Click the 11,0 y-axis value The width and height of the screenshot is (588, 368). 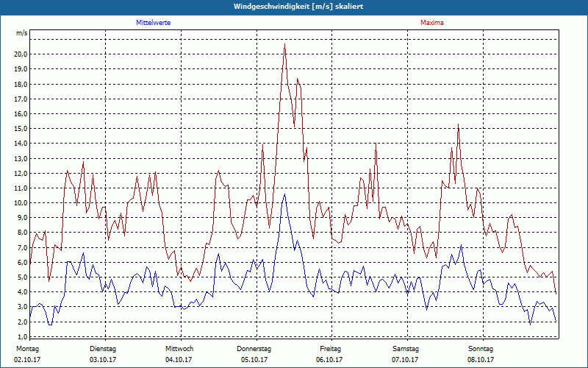(x=21, y=188)
